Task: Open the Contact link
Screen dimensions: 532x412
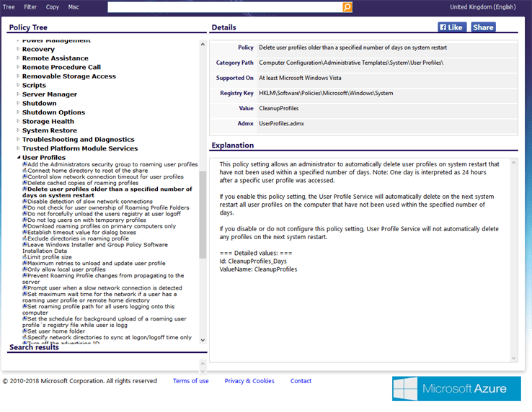Action: 301,381
